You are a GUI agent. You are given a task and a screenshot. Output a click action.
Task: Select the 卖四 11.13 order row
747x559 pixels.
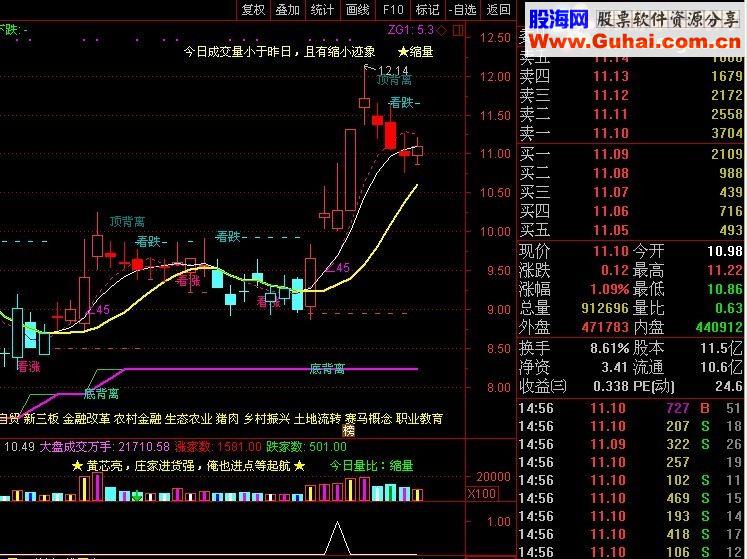[631, 76]
